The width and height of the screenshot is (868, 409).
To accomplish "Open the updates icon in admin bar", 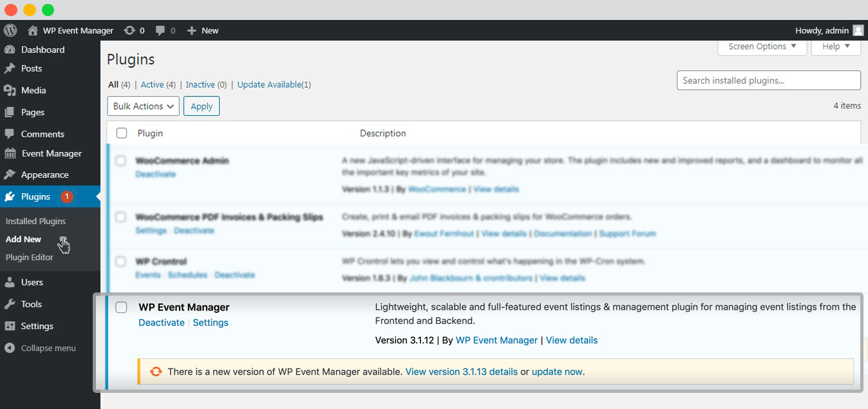I will tap(129, 30).
